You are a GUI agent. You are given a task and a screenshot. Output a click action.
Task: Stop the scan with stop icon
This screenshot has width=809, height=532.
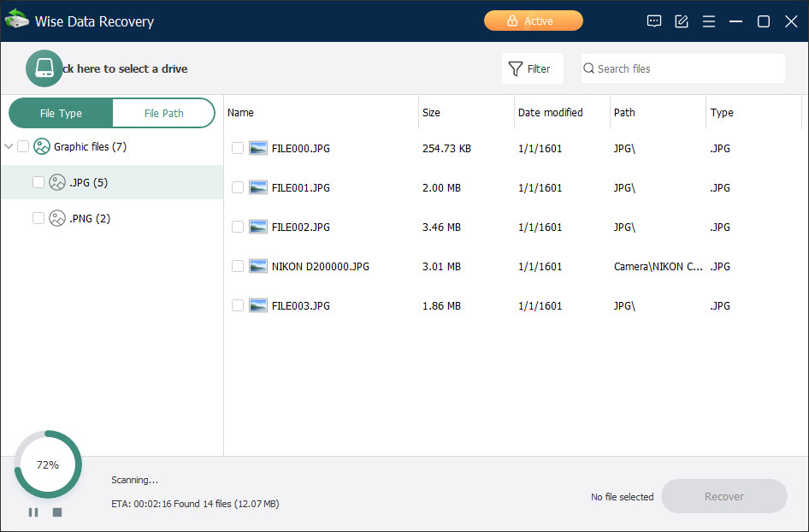(x=57, y=512)
